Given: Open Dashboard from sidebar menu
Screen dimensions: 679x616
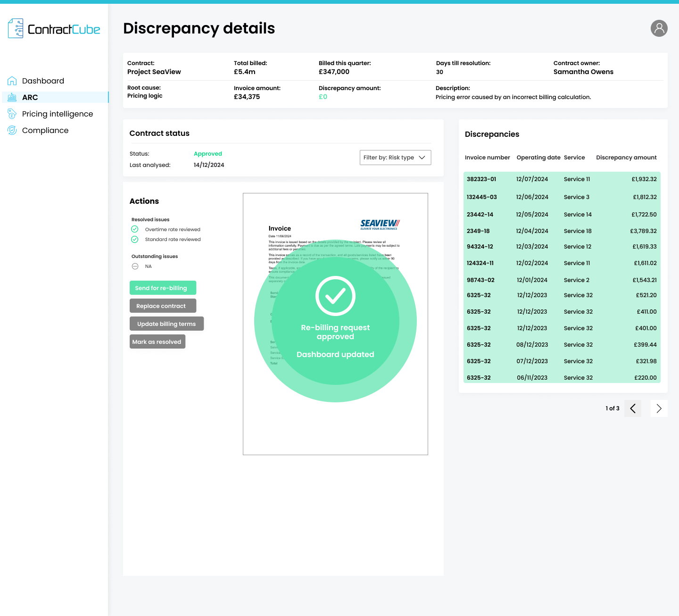Looking at the screenshot, I should [x=43, y=81].
